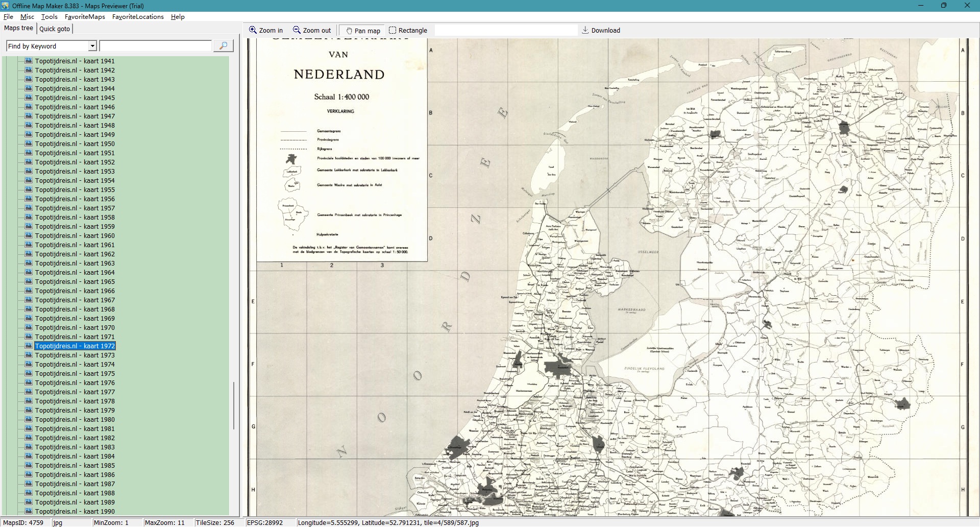Select the Maps tree tab

(18, 28)
